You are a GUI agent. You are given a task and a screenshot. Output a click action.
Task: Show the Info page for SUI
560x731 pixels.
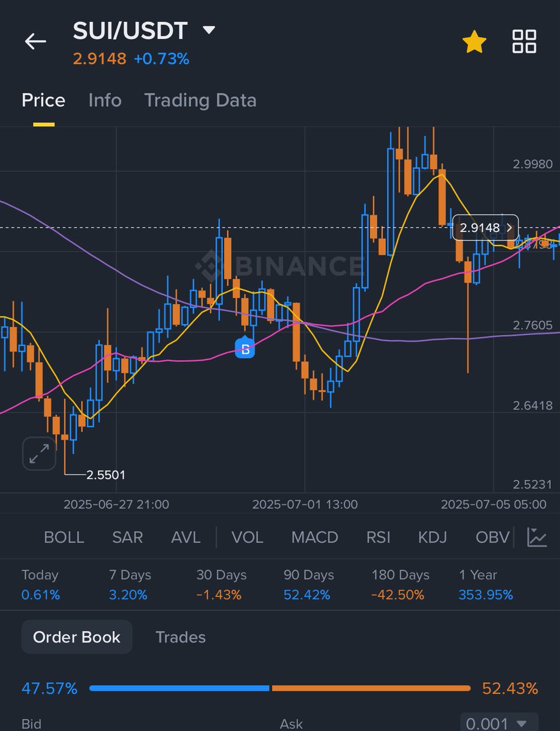pyautogui.click(x=104, y=100)
